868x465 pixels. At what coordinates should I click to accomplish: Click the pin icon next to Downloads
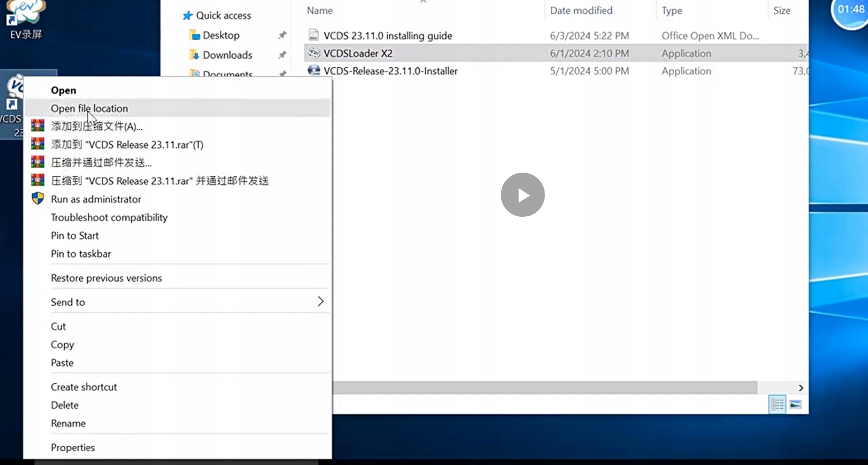282,54
